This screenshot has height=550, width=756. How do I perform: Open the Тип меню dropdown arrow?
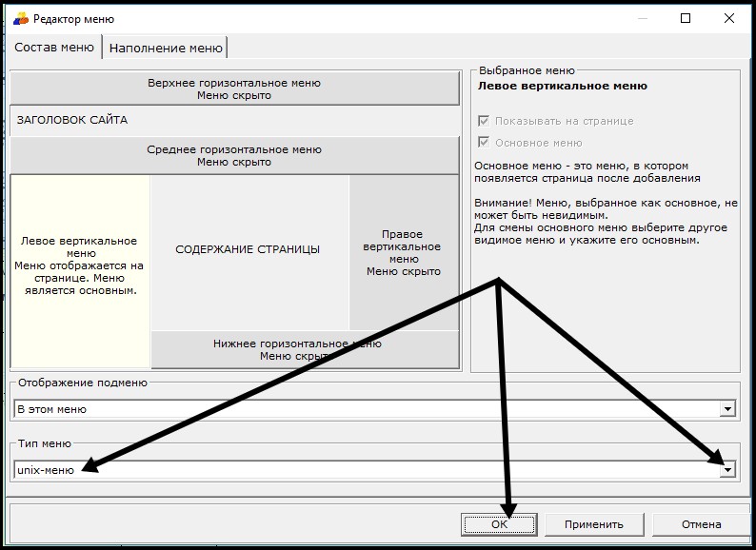click(728, 470)
